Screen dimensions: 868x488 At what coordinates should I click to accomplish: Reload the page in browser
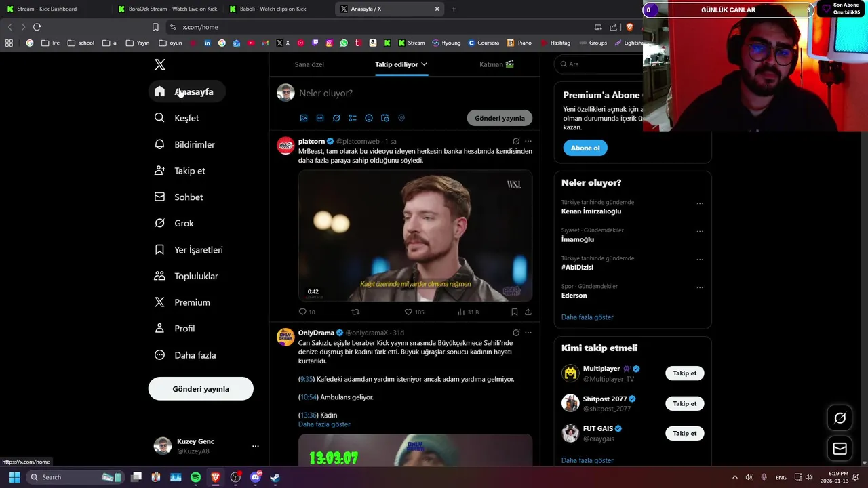(x=37, y=27)
